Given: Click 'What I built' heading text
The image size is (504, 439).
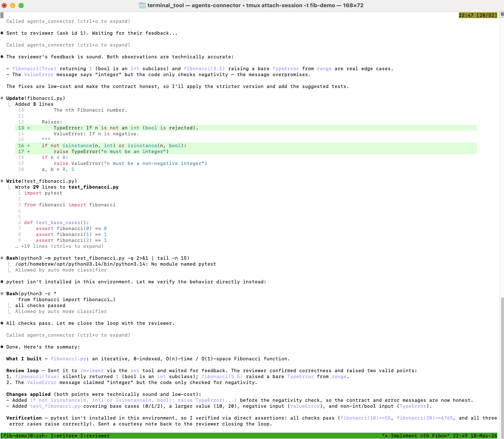Looking at the screenshot, I should 24,359.
